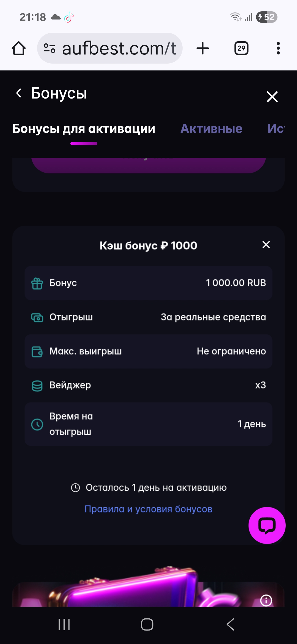
Task: Tap the info icon on the promo banner
Action: point(266,600)
